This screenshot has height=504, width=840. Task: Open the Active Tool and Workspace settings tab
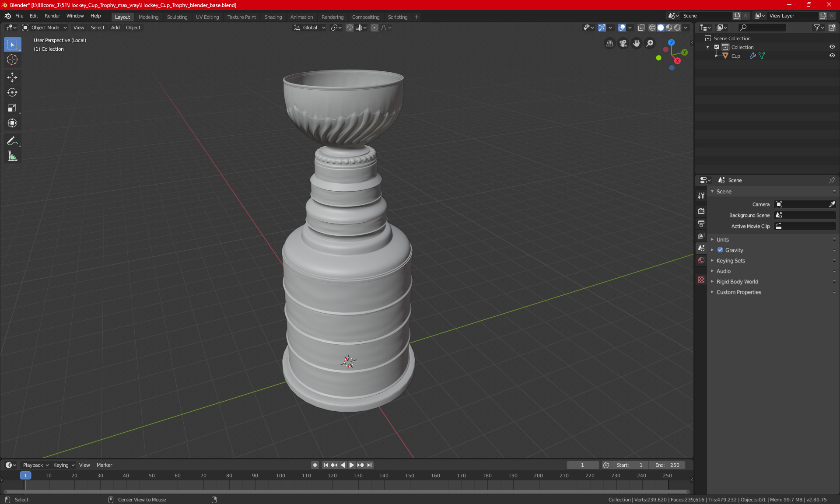(x=701, y=196)
